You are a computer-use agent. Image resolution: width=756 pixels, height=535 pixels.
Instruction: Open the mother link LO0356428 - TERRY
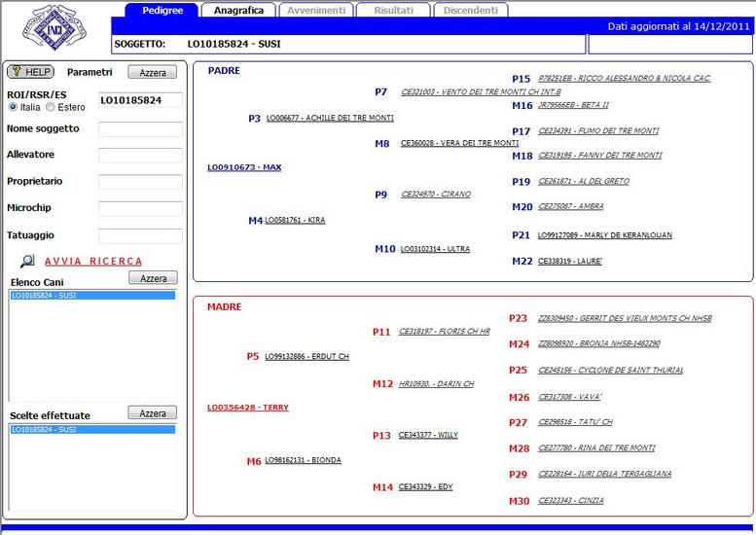point(248,408)
